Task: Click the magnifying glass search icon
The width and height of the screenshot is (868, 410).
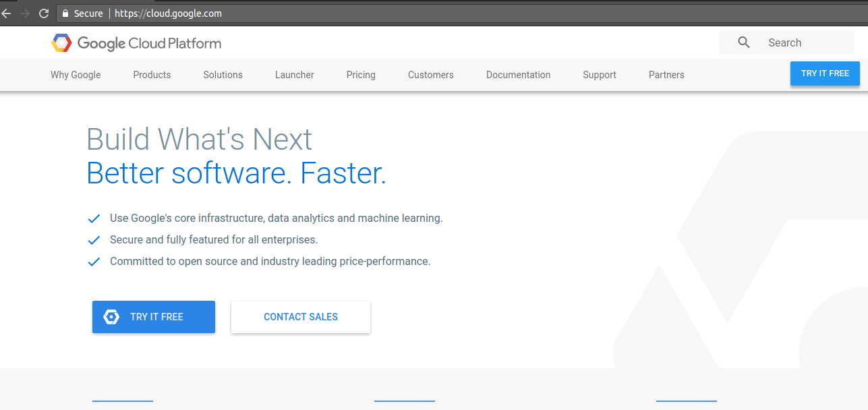Action: click(744, 42)
